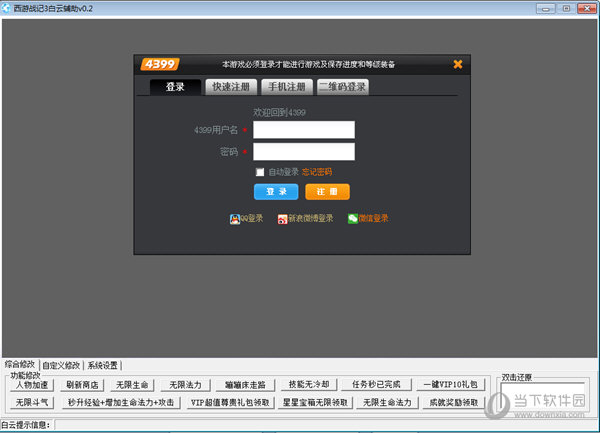Click the app icon in the title bar
Viewport: 600px width, 433px height.
6,8
